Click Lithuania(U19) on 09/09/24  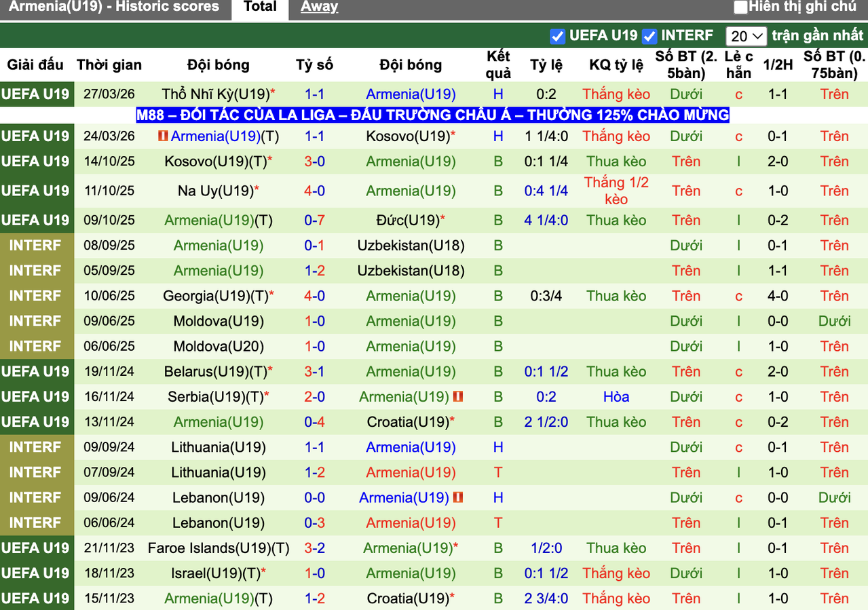click(219, 447)
